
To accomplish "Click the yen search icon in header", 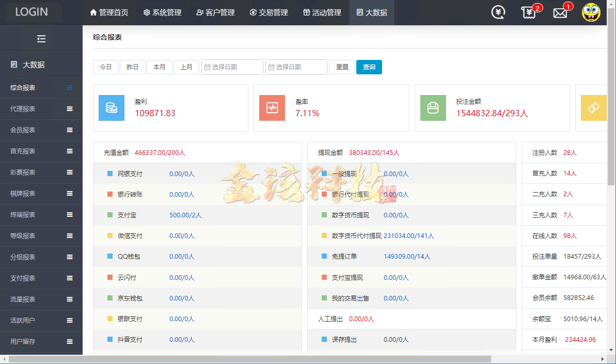I will (x=498, y=12).
